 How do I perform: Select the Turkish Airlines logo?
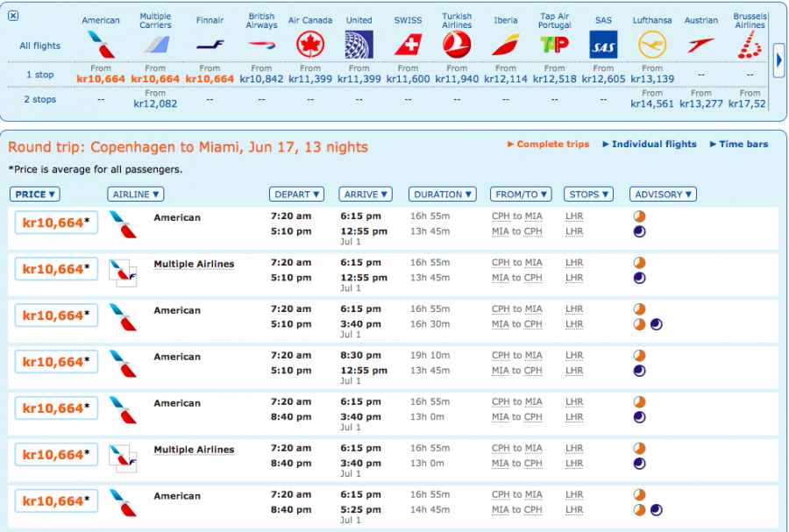click(456, 44)
